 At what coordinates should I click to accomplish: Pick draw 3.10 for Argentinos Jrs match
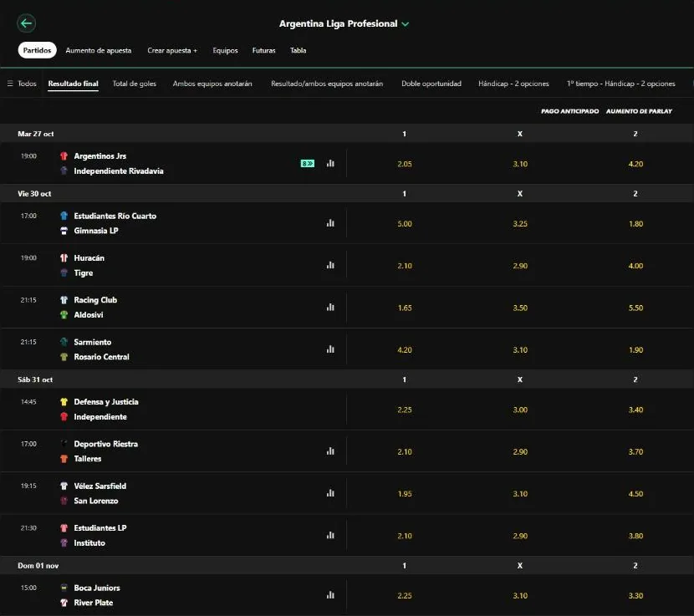(x=520, y=164)
